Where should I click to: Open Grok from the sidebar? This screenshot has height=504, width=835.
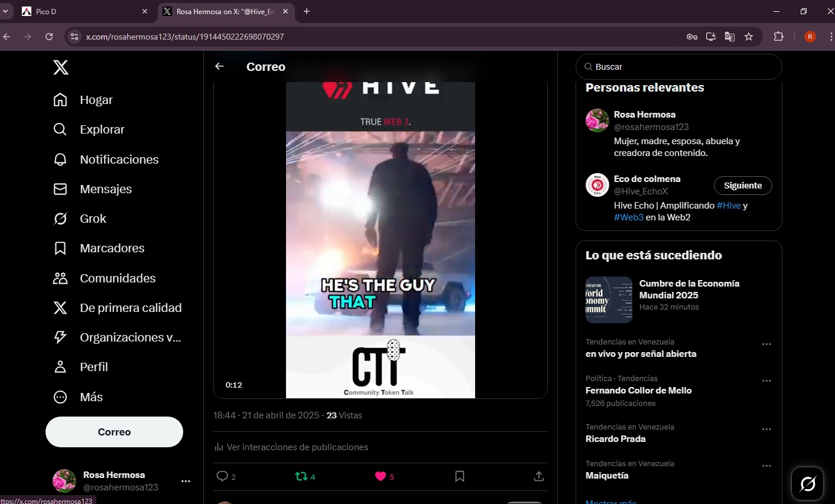[80, 219]
